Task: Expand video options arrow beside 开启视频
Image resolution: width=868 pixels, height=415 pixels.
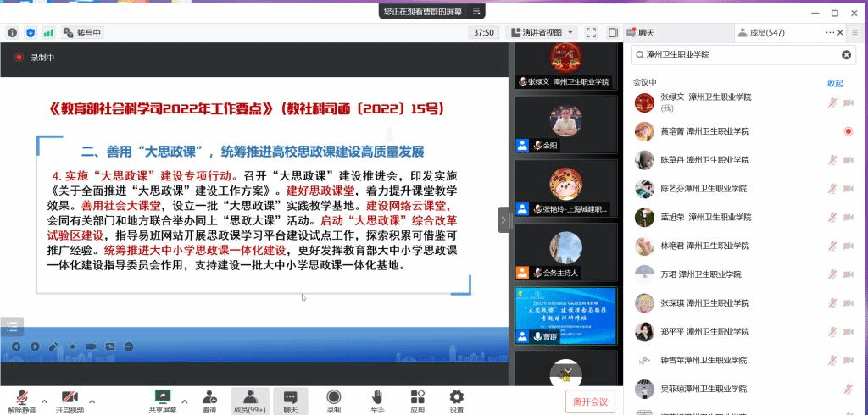Action: click(92, 401)
